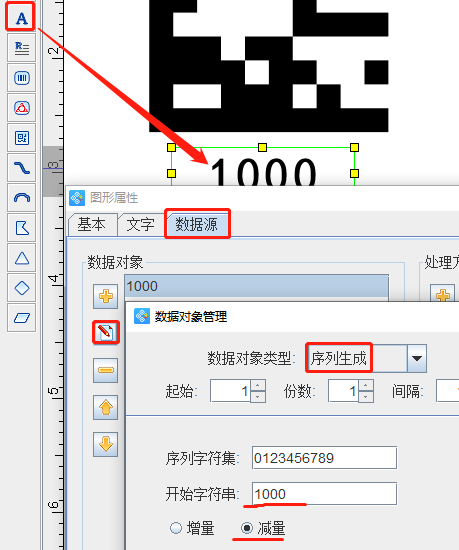Select the text tool A icon
The image size is (459, 550).
point(21,18)
